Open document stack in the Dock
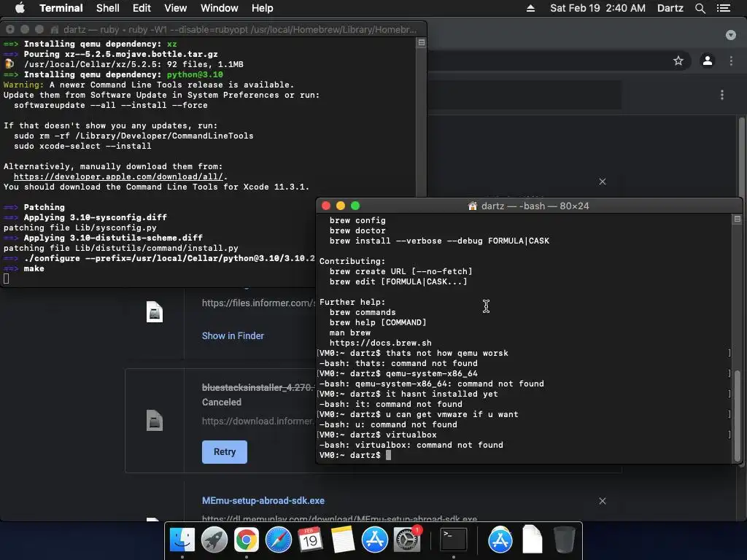The image size is (747, 560). (532, 540)
